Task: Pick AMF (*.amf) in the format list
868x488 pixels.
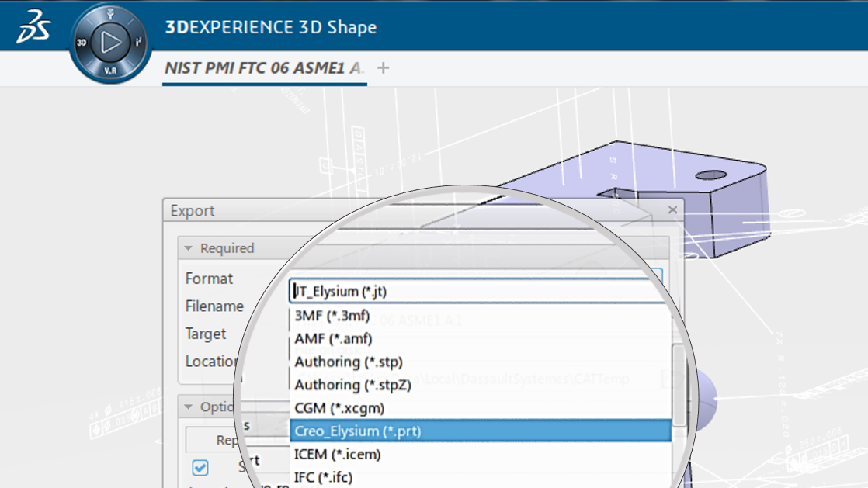Action: click(480, 339)
